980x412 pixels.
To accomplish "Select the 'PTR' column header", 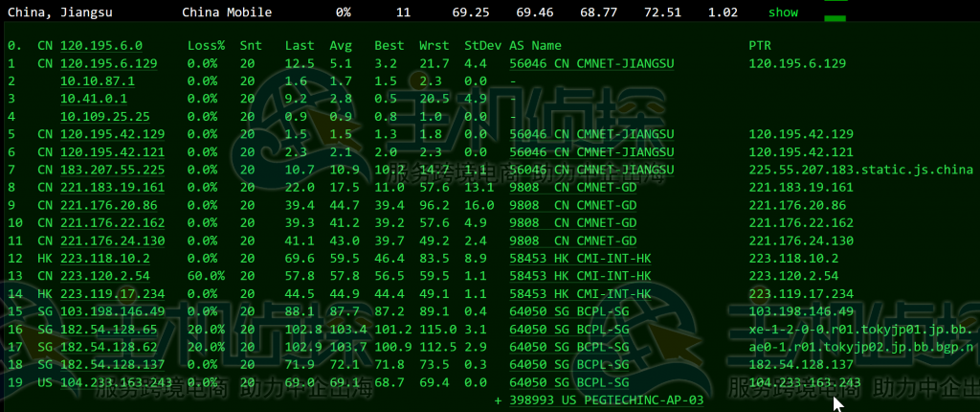I will [x=760, y=46].
